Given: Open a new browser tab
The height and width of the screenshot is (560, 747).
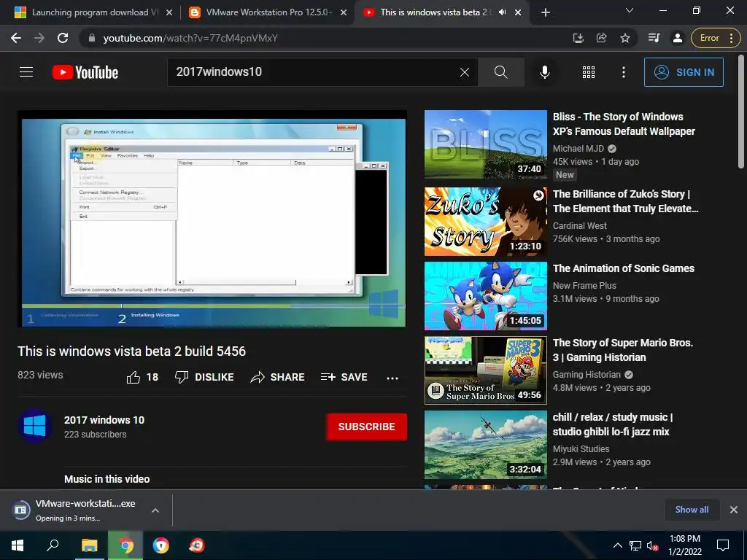Looking at the screenshot, I should [x=546, y=12].
